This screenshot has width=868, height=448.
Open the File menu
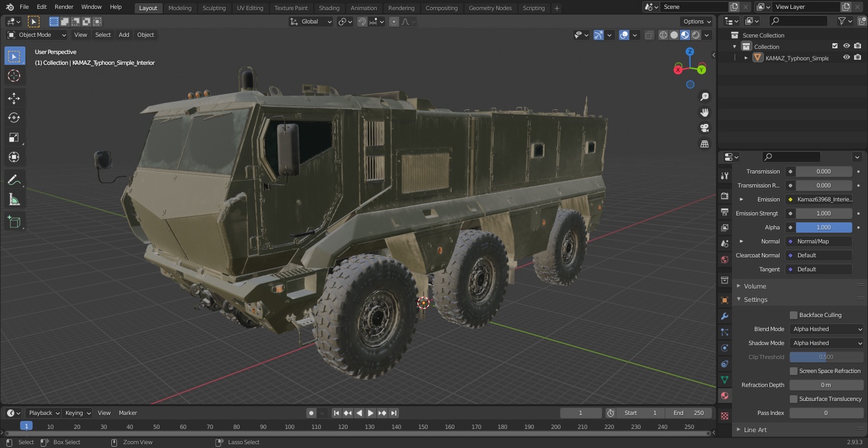pyautogui.click(x=24, y=7)
